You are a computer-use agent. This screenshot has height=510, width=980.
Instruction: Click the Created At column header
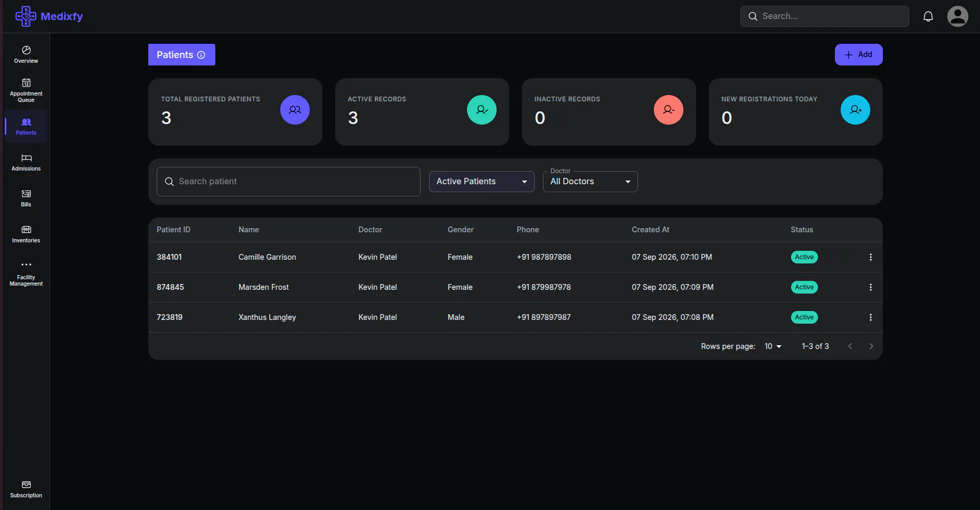pos(650,230)
